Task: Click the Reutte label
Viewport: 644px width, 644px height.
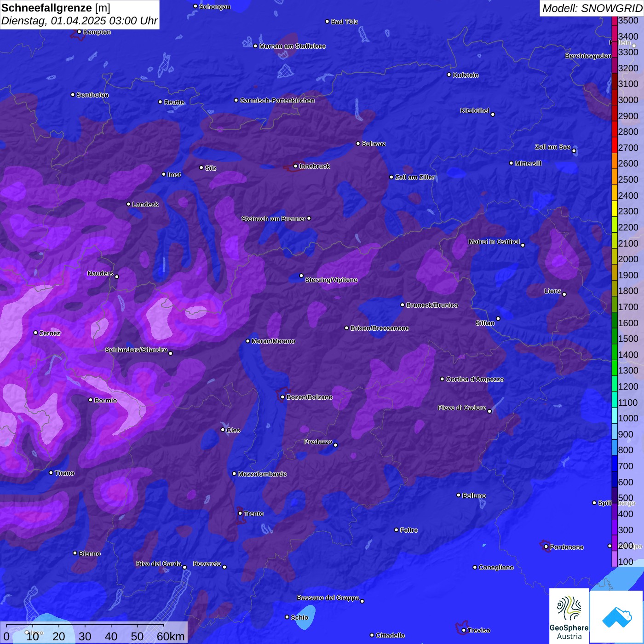Action: click(174, 102)
